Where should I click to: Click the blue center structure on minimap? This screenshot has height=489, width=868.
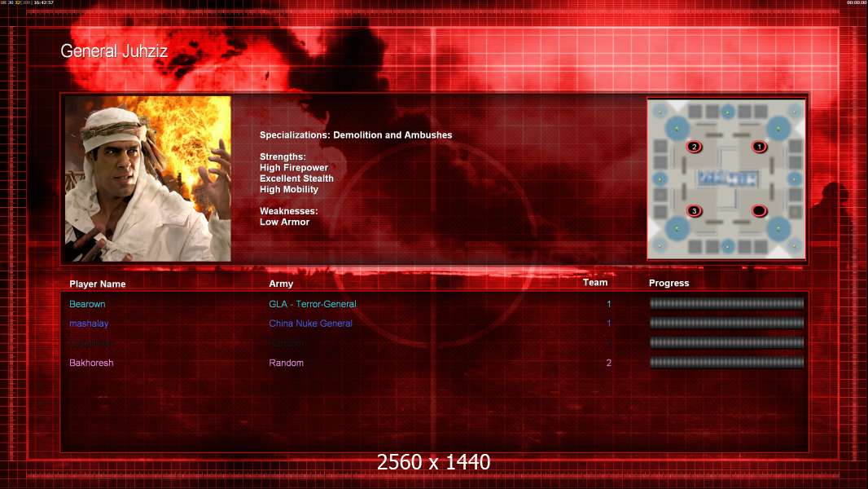coord(727,178)
